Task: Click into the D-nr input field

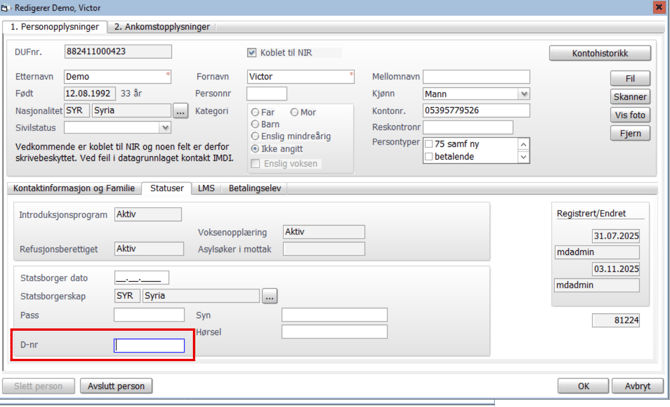Action: pyautogui.click(x=149, y=346)
